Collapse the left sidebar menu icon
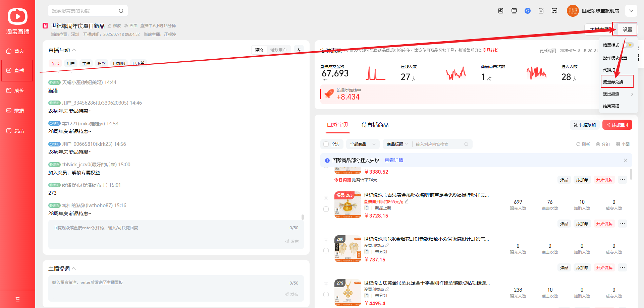644x308 pixels. (x=17, y=299)
